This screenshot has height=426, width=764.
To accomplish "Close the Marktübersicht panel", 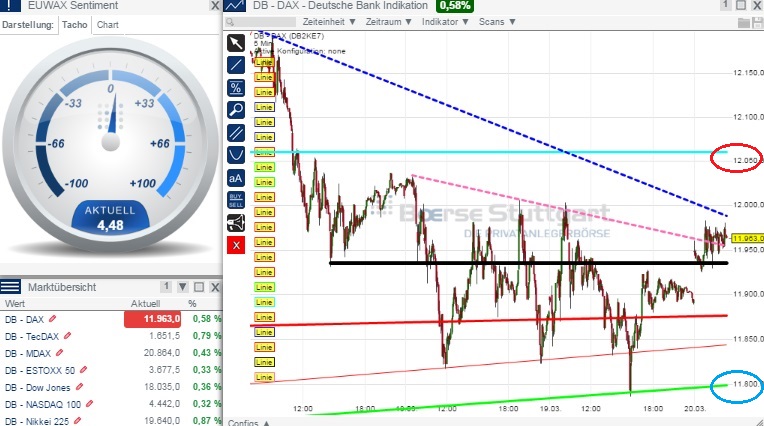I will [x=215, y=287].
